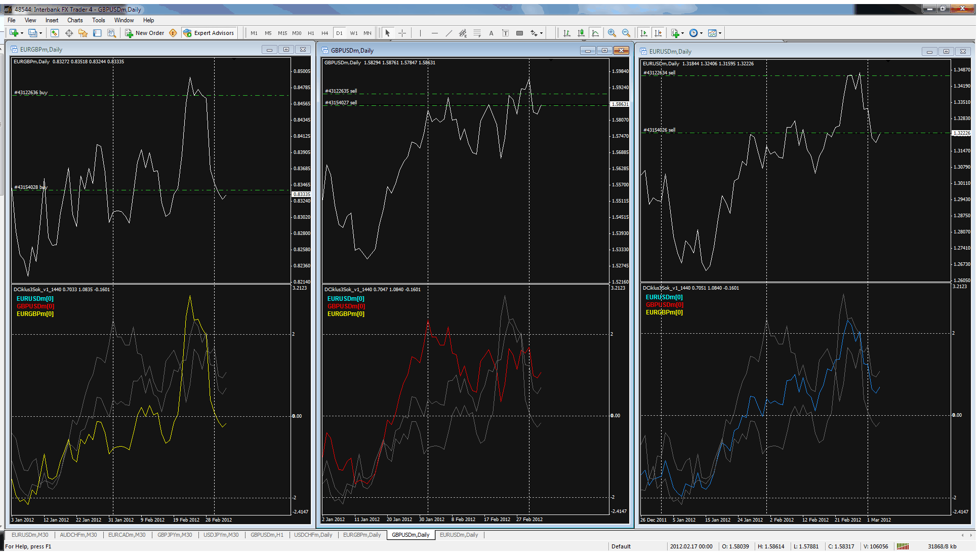Switch to the USDCHFm,Daily chart tab
Screen dimensions: 980x555
[313, 535]
